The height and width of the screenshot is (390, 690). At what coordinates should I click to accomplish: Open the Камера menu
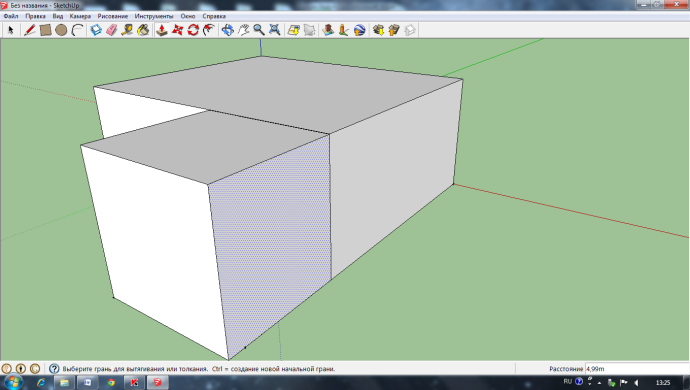tap(80, 16)
